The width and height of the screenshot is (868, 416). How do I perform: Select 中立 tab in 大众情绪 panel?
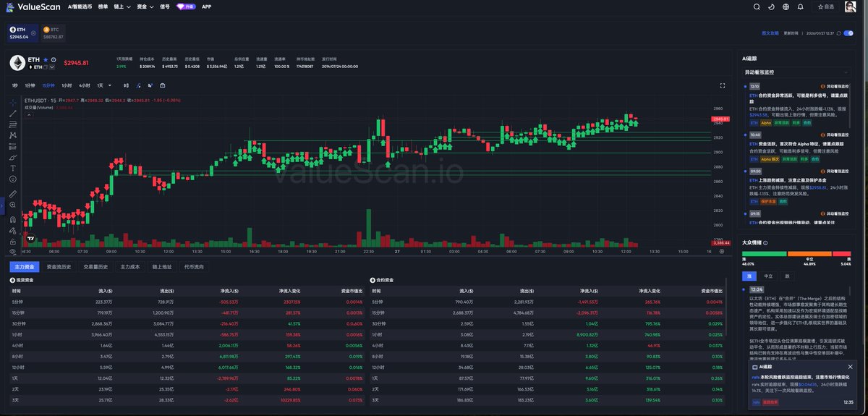pos(769,276)
